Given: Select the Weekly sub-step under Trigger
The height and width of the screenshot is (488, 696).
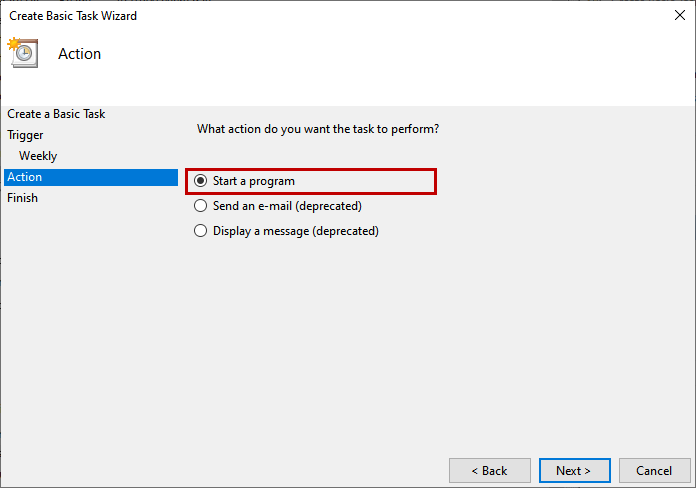Looking at the screenshot, I should point(38,156).
